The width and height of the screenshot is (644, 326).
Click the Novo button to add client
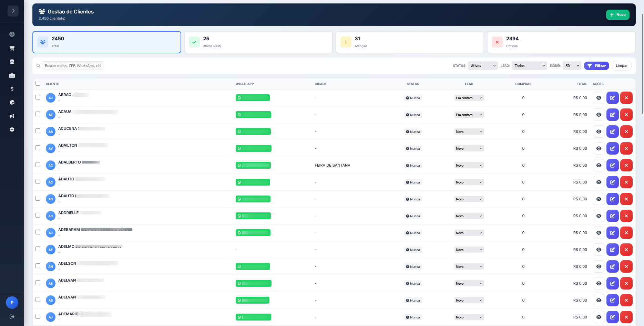617,15
